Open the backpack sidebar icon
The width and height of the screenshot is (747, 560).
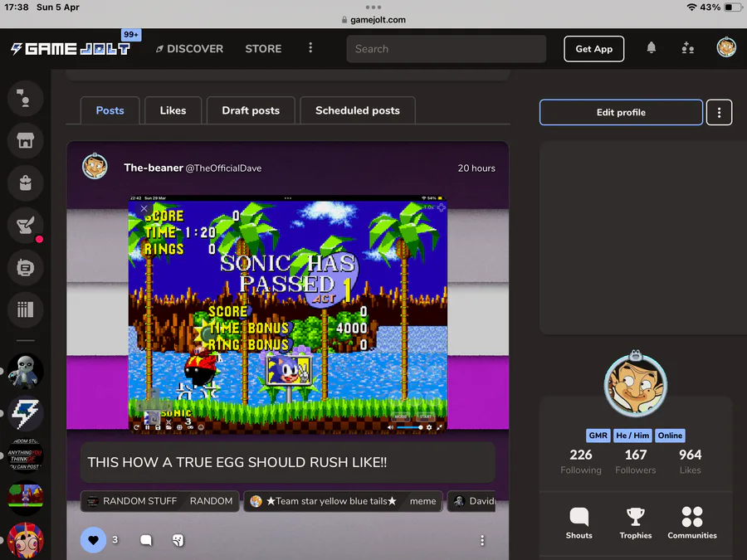[25, 183]
